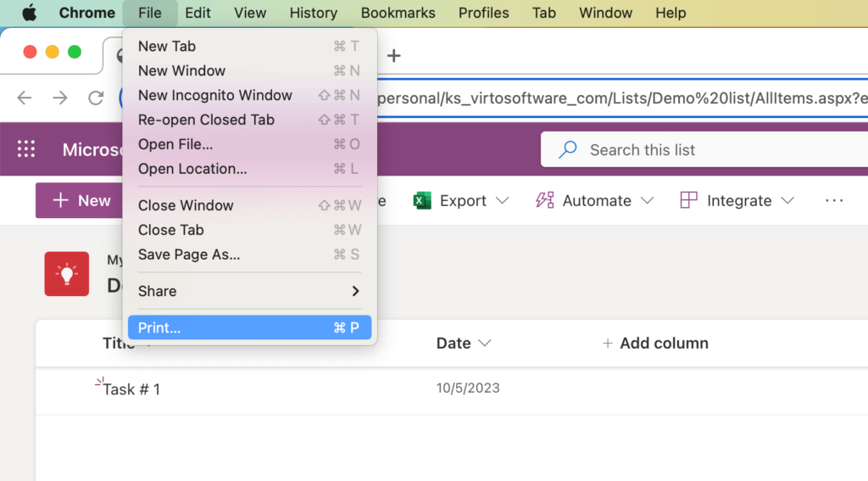Open the Bookmarks menu
868x481 pixels.
pyautogui.click(x=398, y=12)
